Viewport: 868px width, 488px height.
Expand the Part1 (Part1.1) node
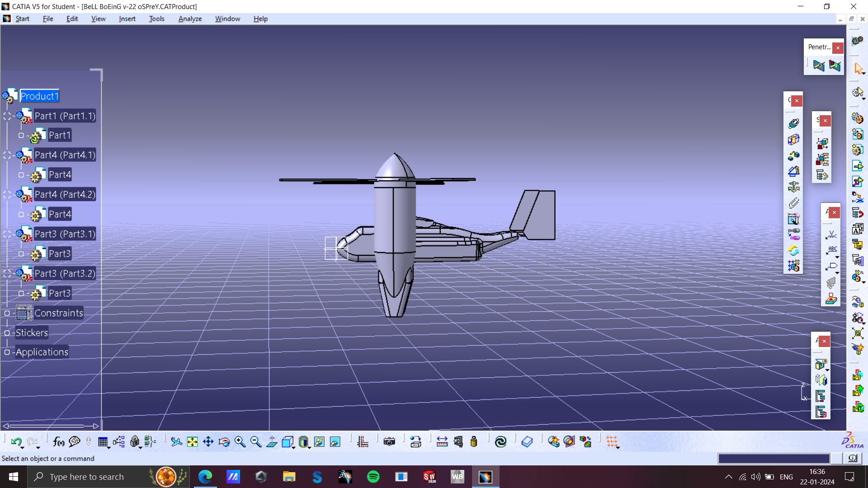pos(7,116)
